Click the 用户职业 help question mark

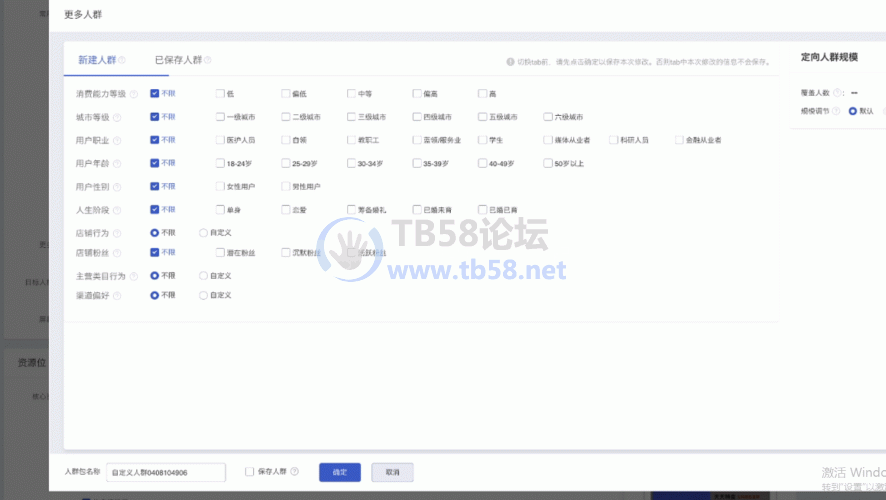117,140
